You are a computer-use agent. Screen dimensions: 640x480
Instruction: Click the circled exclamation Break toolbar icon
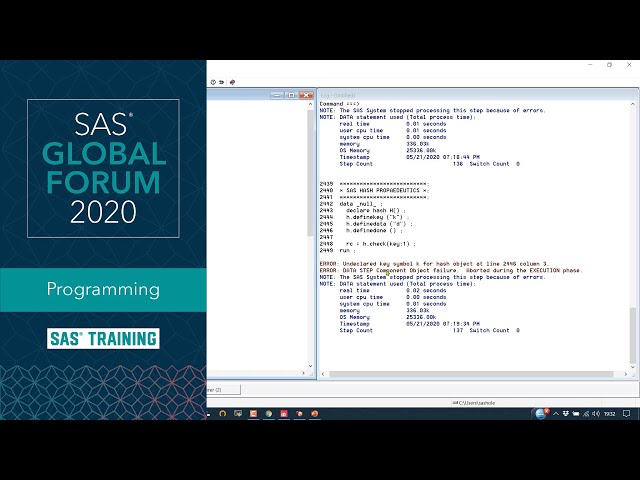pos(213,82)
